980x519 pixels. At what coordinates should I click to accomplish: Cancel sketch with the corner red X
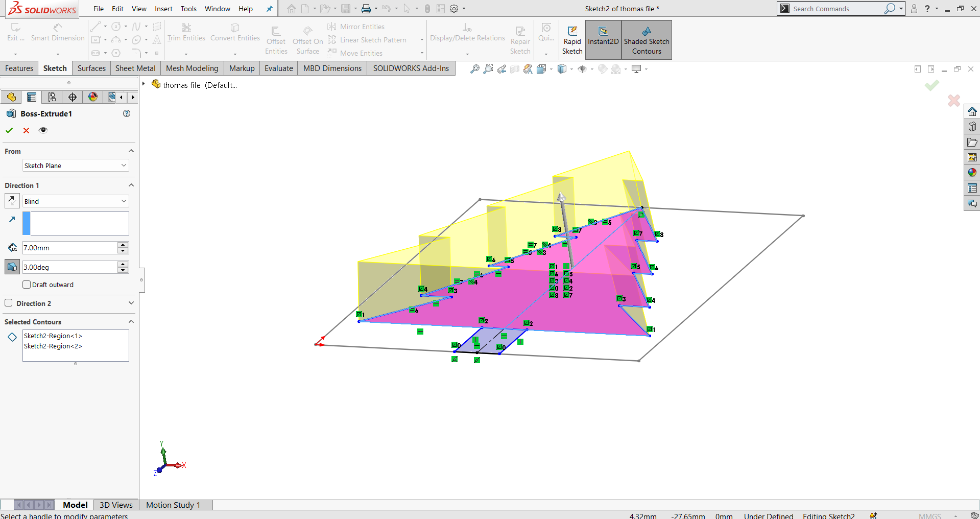point(953,101)
